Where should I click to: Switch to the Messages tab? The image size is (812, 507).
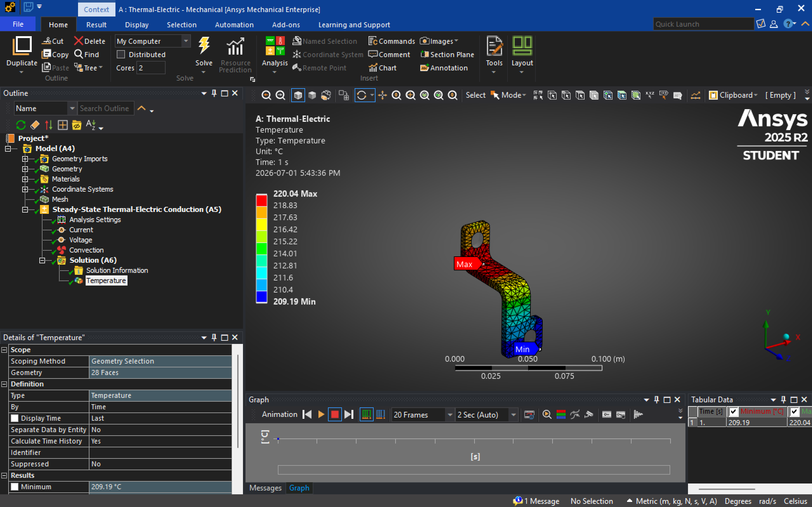pyautogui.click(x=265, y=488)
